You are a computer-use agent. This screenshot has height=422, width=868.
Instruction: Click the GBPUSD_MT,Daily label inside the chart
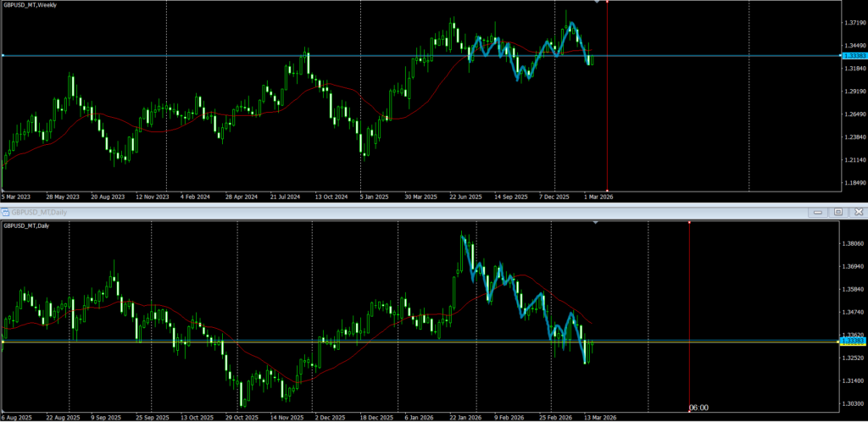(32, 225)
